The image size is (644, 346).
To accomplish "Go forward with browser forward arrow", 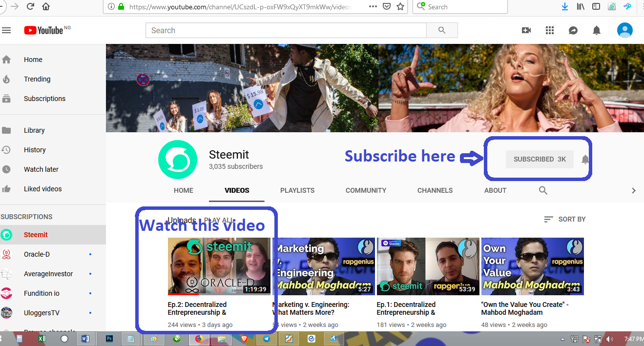I will [x=14, y=7].
